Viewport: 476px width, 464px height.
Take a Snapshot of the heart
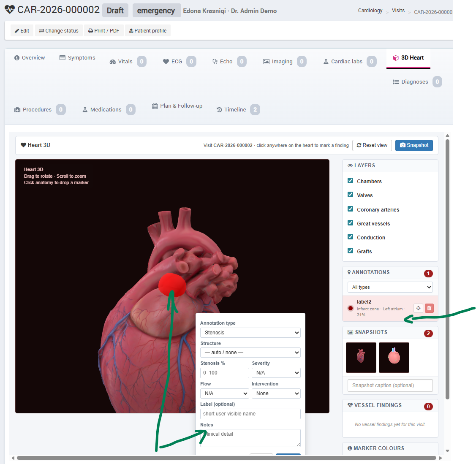click(414, 145)
